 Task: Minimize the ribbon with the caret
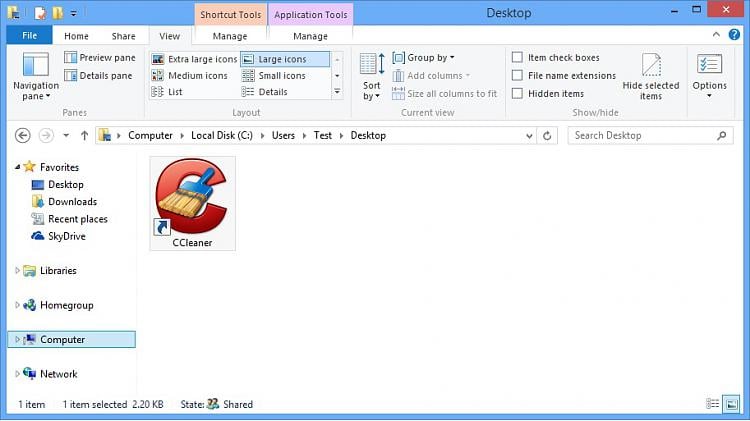tap(716, 34)
